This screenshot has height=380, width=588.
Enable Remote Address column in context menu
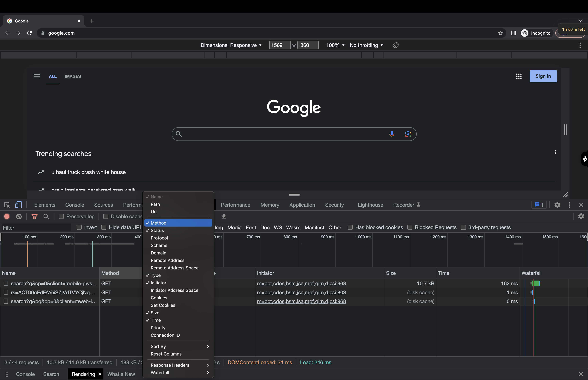pos(178,260)
